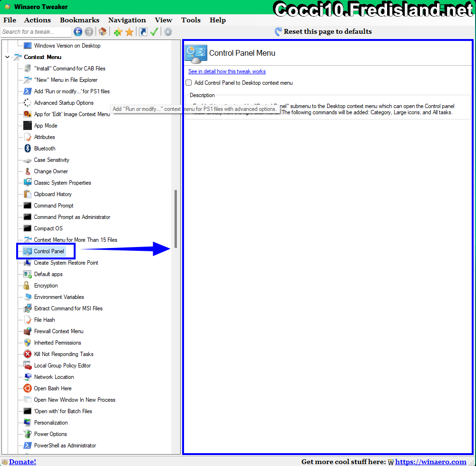
Task: Open the Bookmarks menu
Action: pyautogui.click(x=79, y=20)
